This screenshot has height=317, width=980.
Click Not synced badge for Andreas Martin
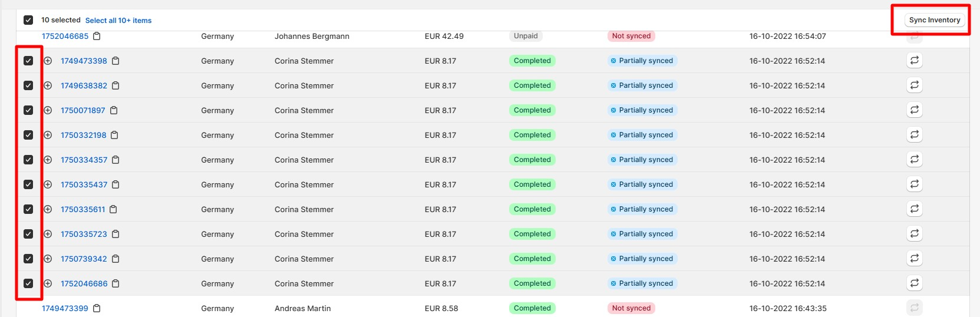[631, 308]
